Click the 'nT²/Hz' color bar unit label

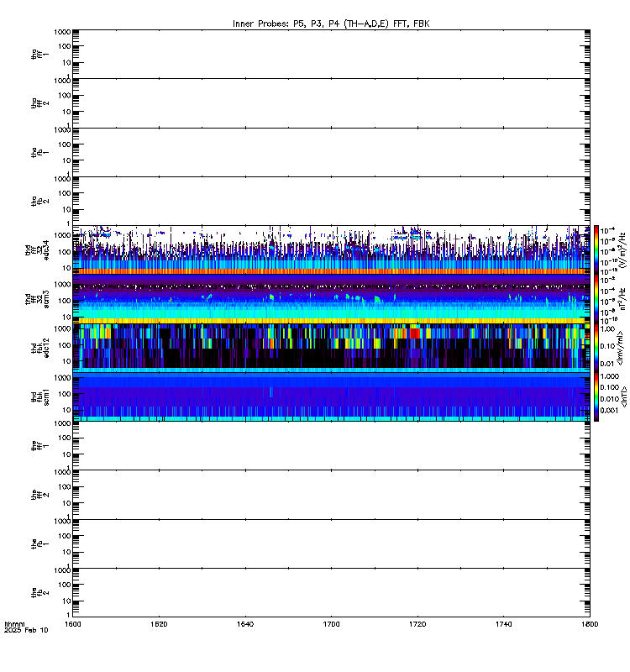coord(622,299)
